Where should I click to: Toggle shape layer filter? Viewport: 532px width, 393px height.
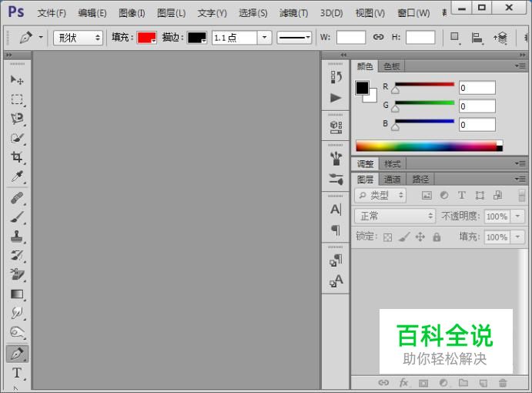pos(480,195)
